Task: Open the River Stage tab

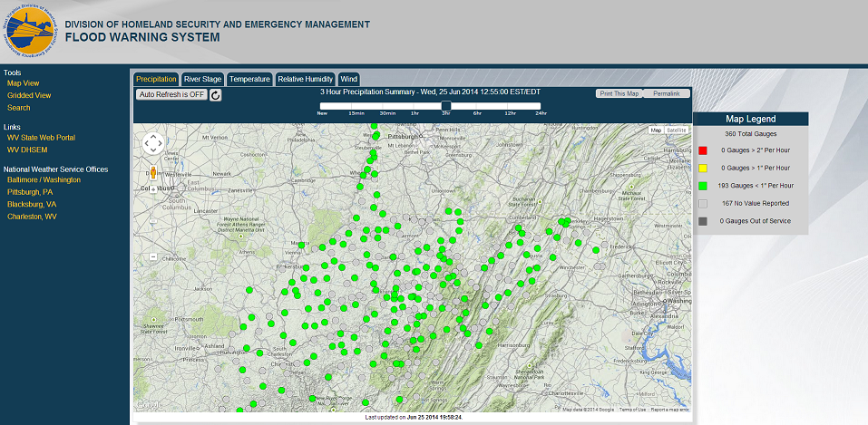Action: click(x=202, y=79)
